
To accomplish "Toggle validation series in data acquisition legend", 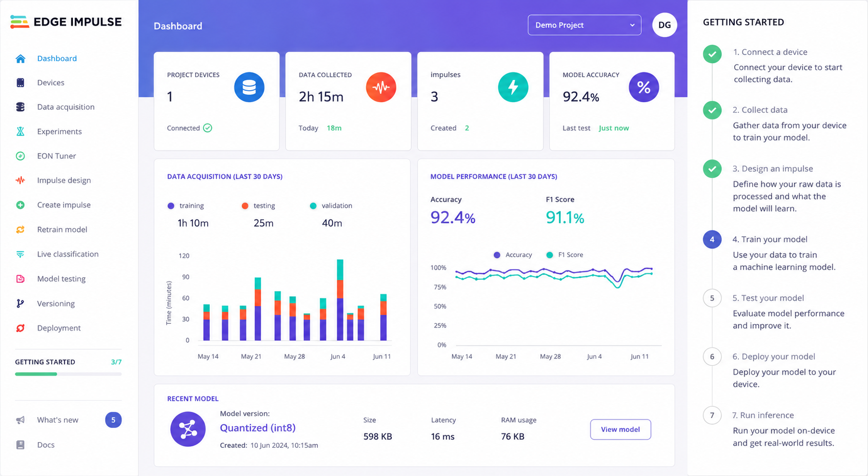I will tap(331, 206).
